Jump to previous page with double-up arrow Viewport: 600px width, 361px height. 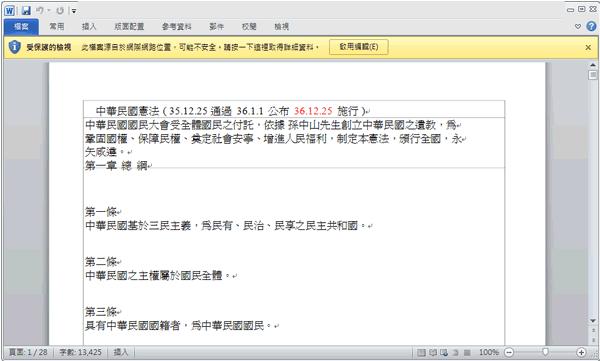[x=593, y=329]
